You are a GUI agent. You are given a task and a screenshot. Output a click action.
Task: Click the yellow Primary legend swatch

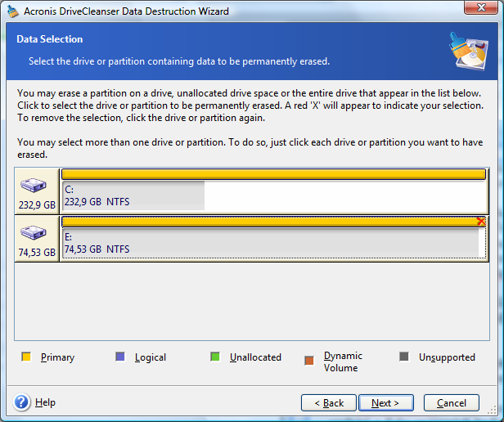[26, 357]
